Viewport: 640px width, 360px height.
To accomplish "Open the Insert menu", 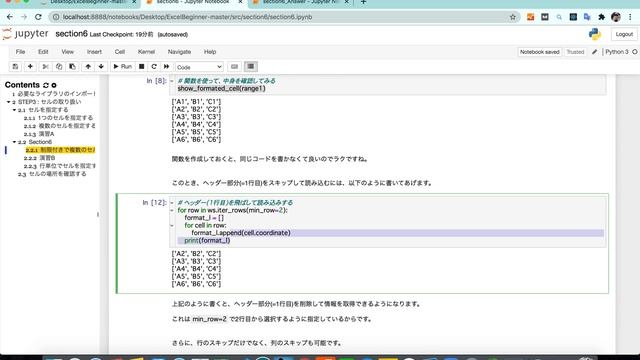I will [x=94, y=52].
